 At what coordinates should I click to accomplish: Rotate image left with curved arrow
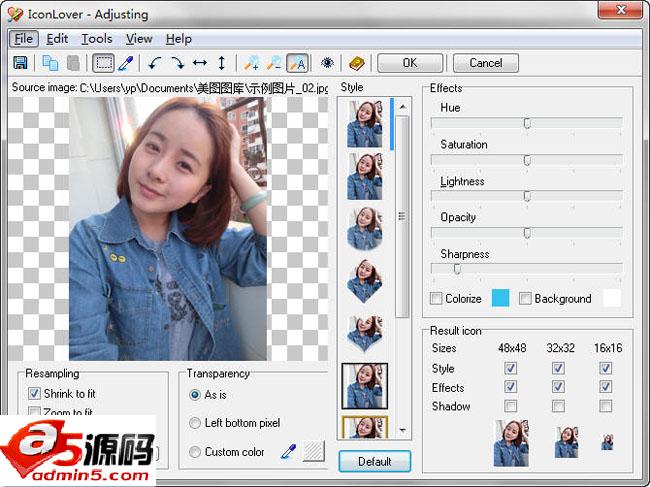point(155,63)
